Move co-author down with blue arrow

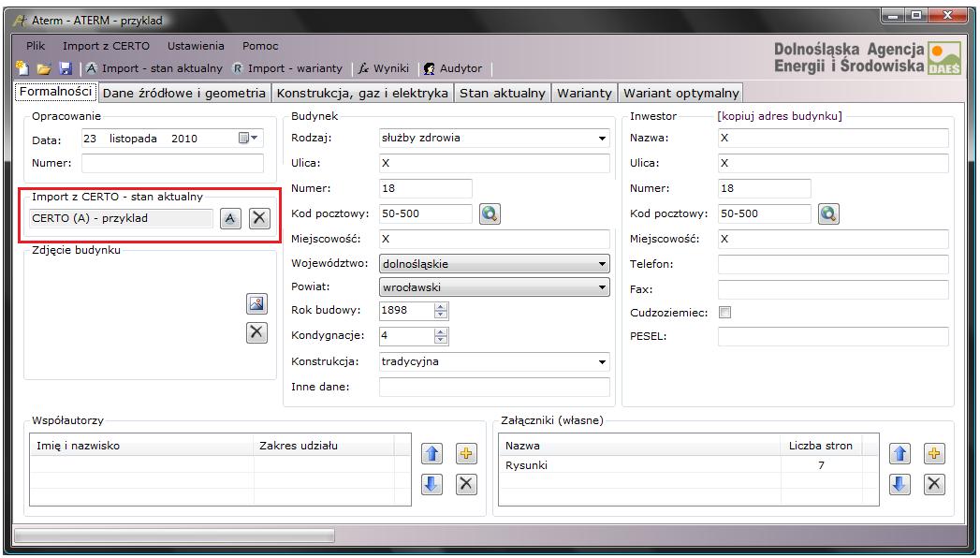click(431, 484)
